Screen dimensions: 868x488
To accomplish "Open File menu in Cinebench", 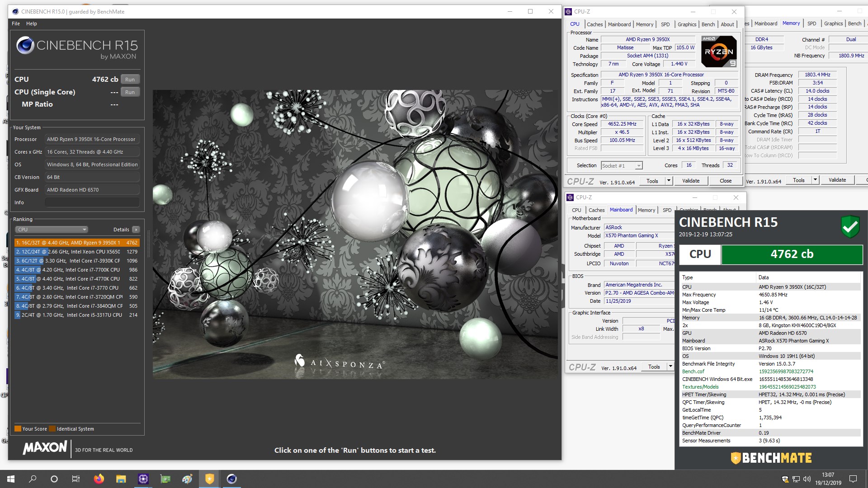I will coord(16,23).
